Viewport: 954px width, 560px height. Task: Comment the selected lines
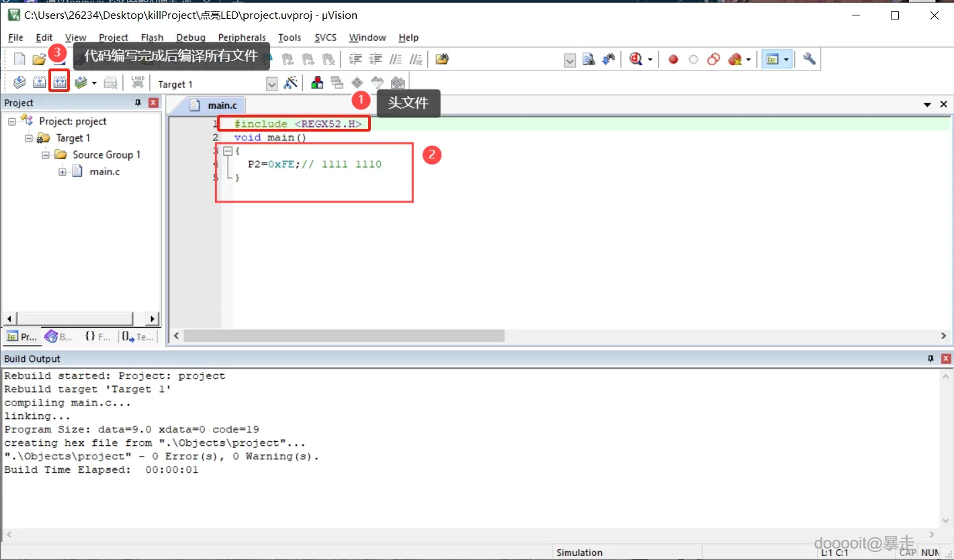[x=396, y=59]
